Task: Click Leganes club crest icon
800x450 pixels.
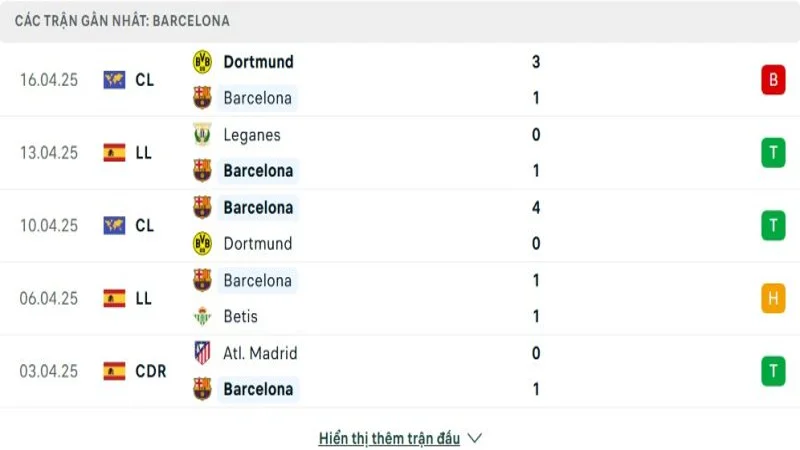Action: pos(202,135)
